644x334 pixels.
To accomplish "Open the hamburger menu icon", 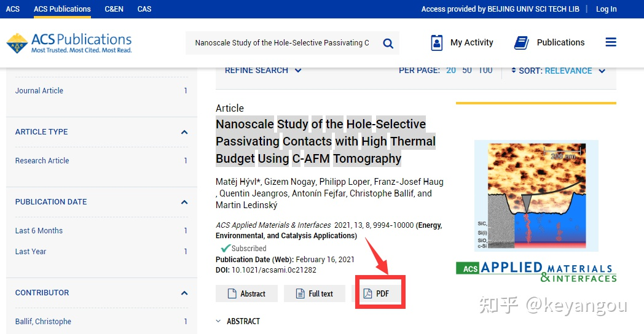I will coord(610,42).
